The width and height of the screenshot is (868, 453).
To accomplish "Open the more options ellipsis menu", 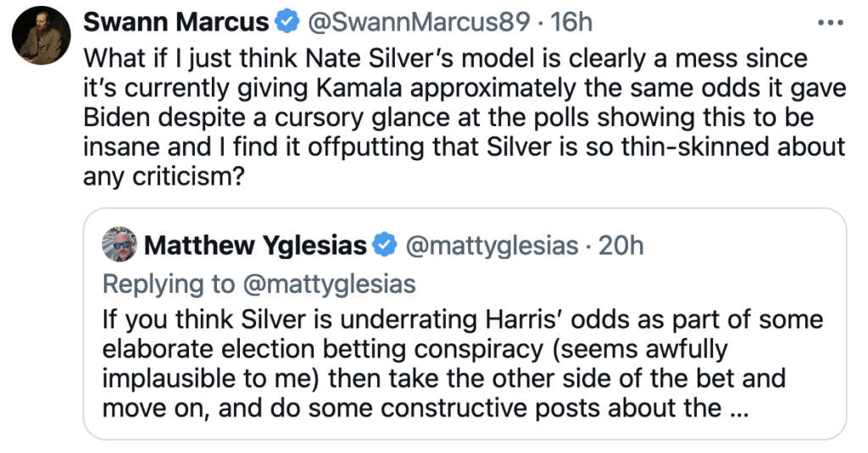I will (x=830, y=22).
